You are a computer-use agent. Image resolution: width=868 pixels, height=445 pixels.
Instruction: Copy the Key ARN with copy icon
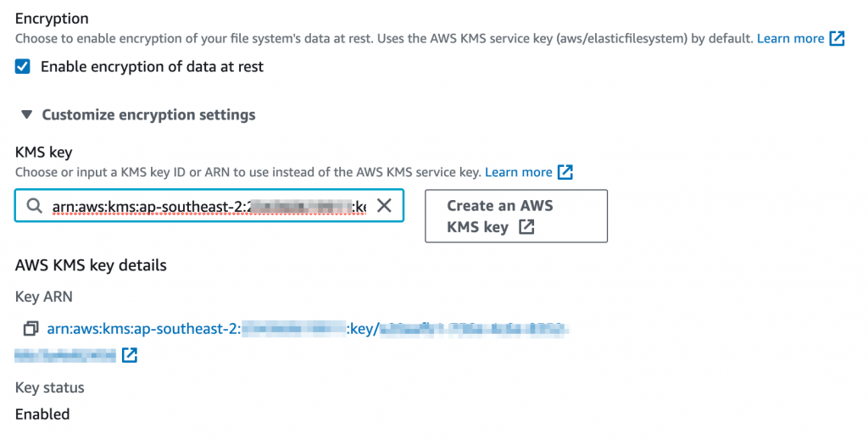(x=31, y=329)
